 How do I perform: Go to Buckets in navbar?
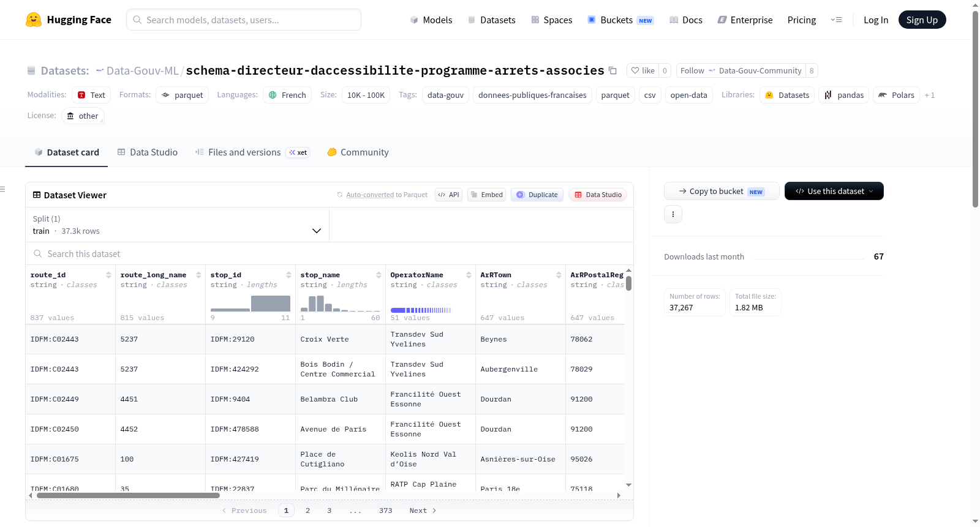pos(620,20)
